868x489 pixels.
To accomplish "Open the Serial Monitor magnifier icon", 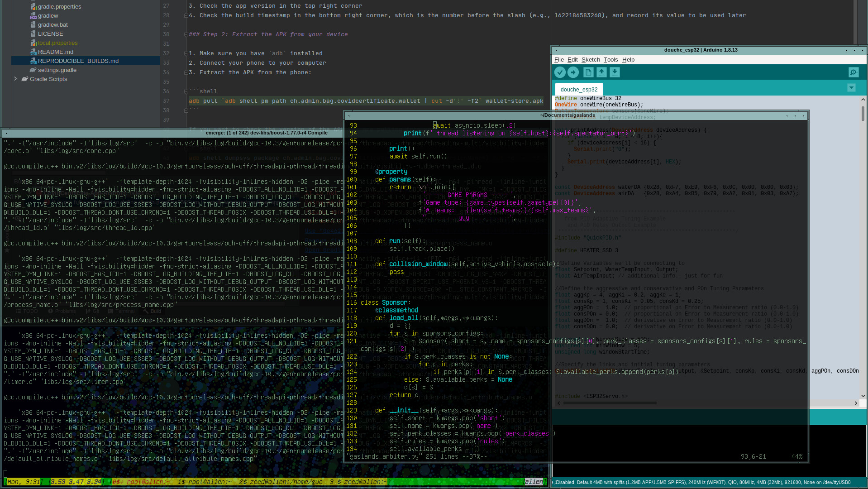I will (854, 72).
